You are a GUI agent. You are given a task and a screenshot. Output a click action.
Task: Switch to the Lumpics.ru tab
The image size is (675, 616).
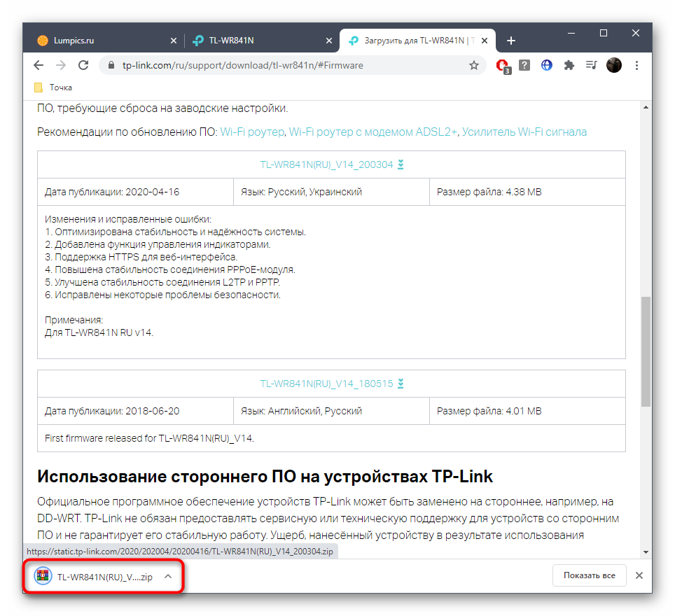coord(104,41)
